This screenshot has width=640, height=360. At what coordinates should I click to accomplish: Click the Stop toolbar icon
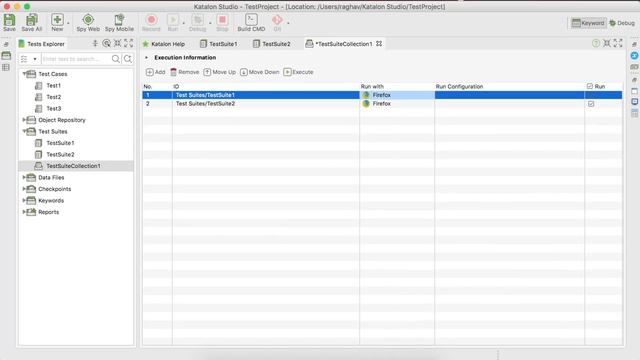pyautogui.click(x=222, y=22)
